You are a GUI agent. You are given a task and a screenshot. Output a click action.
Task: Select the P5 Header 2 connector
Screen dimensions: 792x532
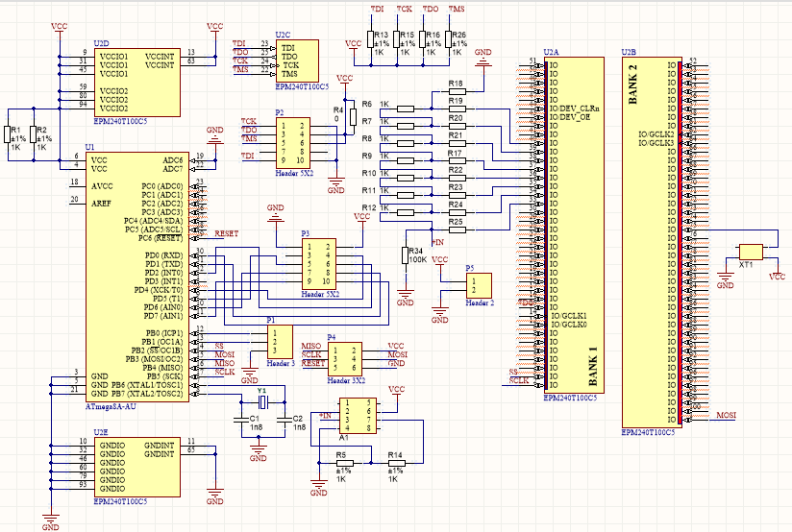479,285
